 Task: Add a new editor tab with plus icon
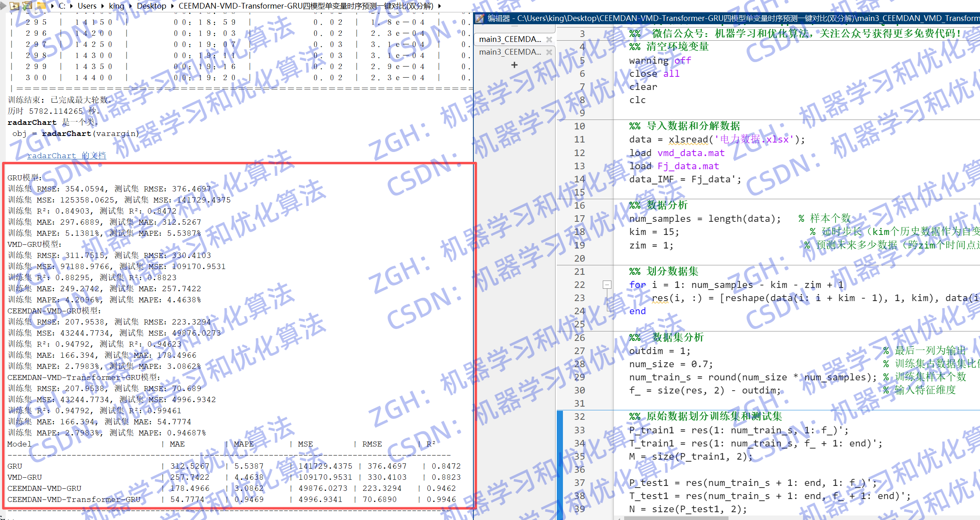(x=514, y=65)
